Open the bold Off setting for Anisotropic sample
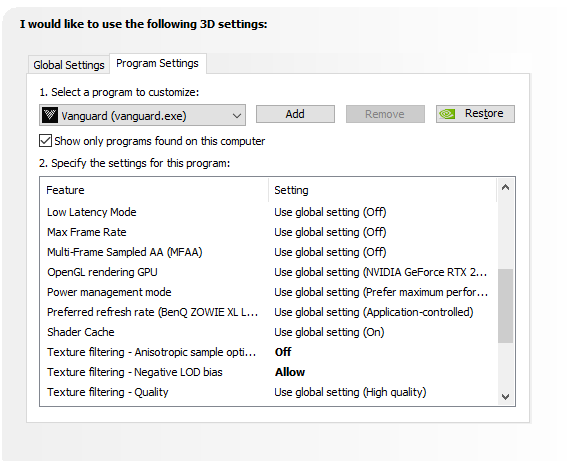 (283, 352)
